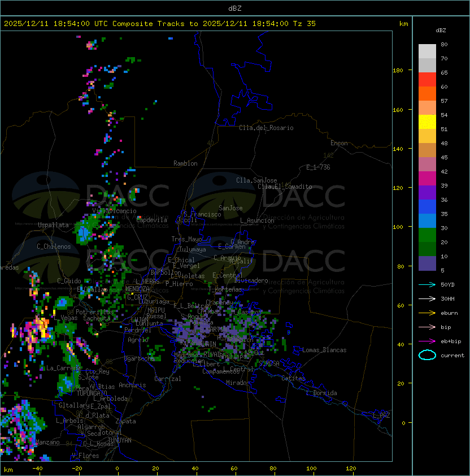Image resolution: width=470 pixels, height=476 pixels.
Task: Click the L_Dormida map label
Action: click(321, 393)
